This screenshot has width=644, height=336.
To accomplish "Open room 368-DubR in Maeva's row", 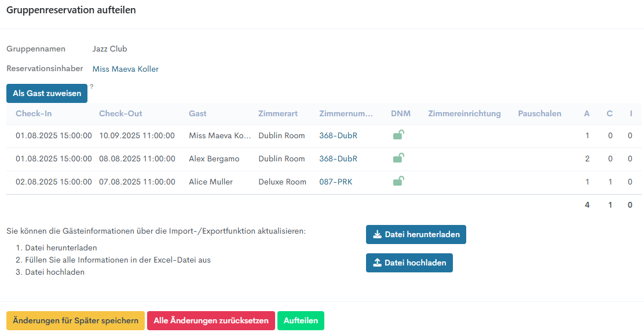I will click(338, 136).
